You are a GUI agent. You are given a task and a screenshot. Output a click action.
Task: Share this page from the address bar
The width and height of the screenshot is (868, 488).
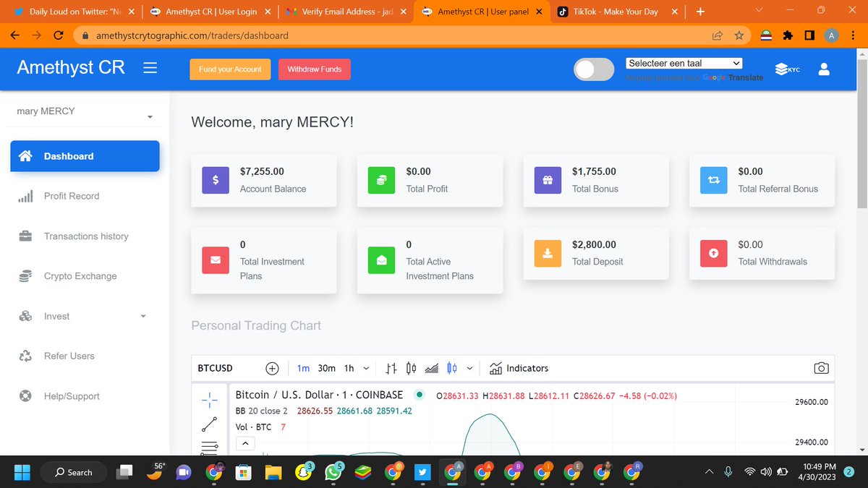point(718,35)
